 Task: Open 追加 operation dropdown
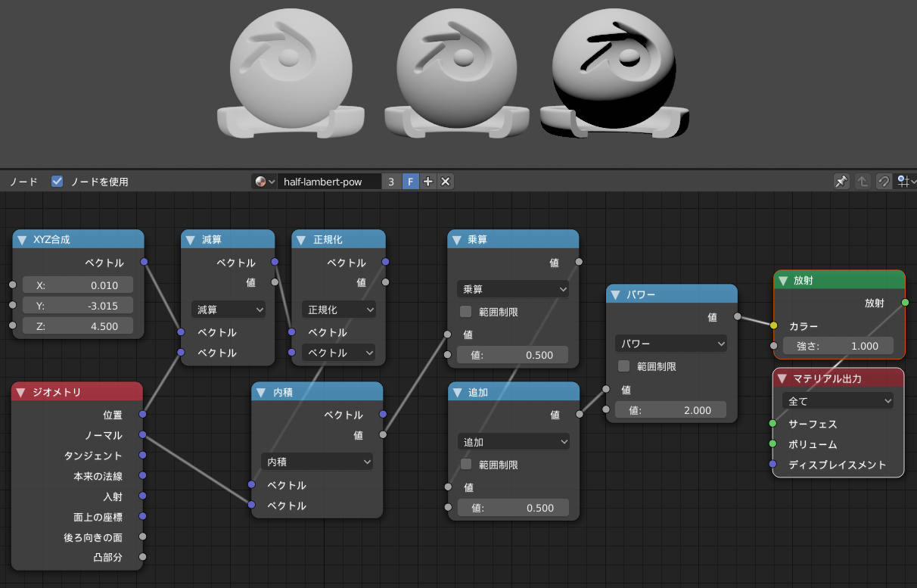click(513, 441)
